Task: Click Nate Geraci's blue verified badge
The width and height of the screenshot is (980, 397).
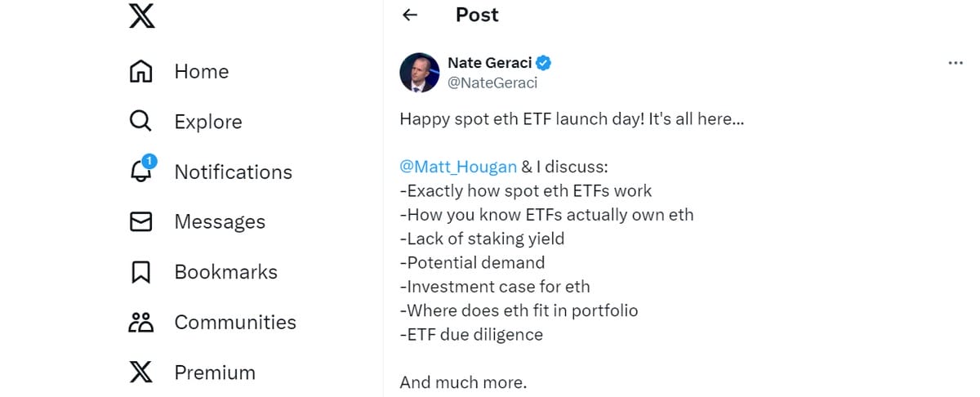Action: [x=543, y=63]
